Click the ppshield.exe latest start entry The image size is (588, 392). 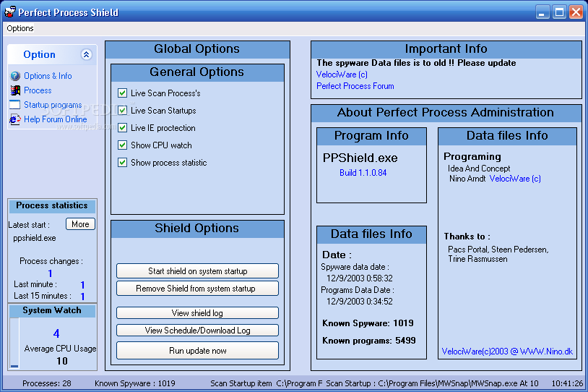click(35, 238)
